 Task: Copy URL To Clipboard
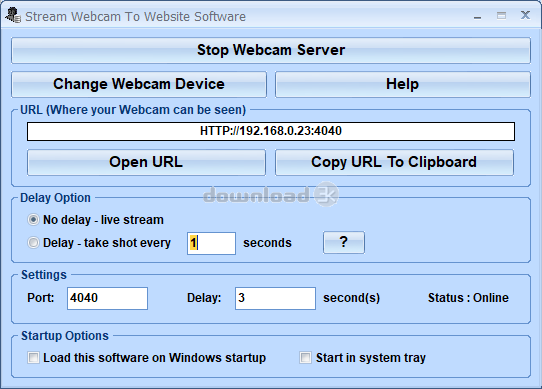coord(394,163)
